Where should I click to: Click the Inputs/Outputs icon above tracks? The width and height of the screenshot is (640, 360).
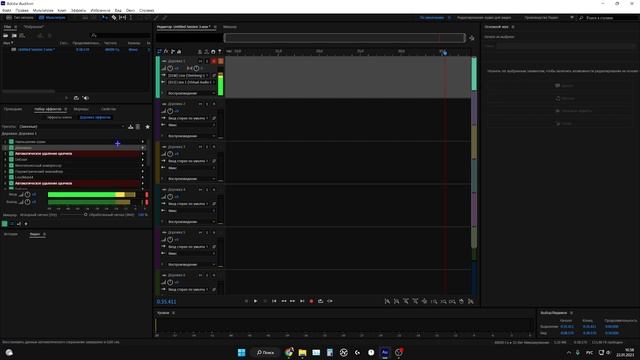160,51
